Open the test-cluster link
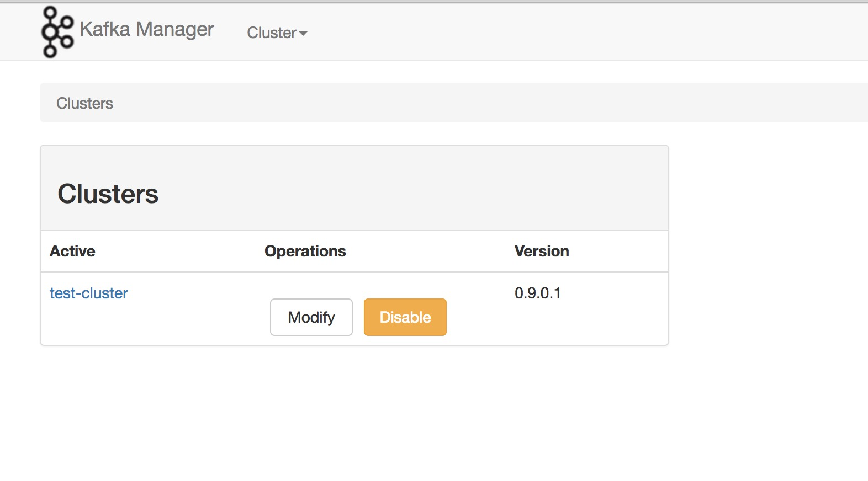Image resolution: width=868 pixels, height=481 pixels. point(89,293)
